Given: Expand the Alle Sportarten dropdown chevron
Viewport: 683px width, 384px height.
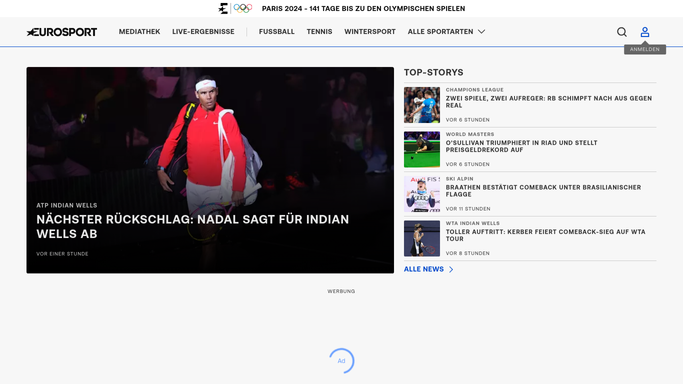Looking at the screenshot, I should (481, 31).
